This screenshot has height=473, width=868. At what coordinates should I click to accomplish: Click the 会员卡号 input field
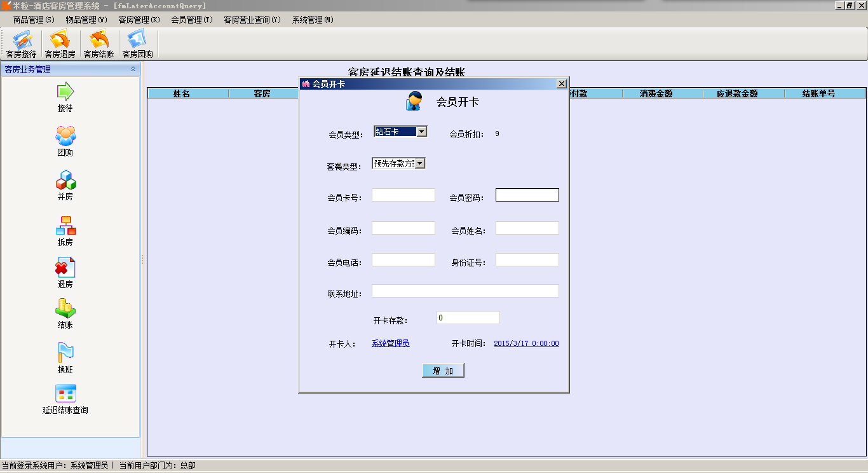pos(403,195)
